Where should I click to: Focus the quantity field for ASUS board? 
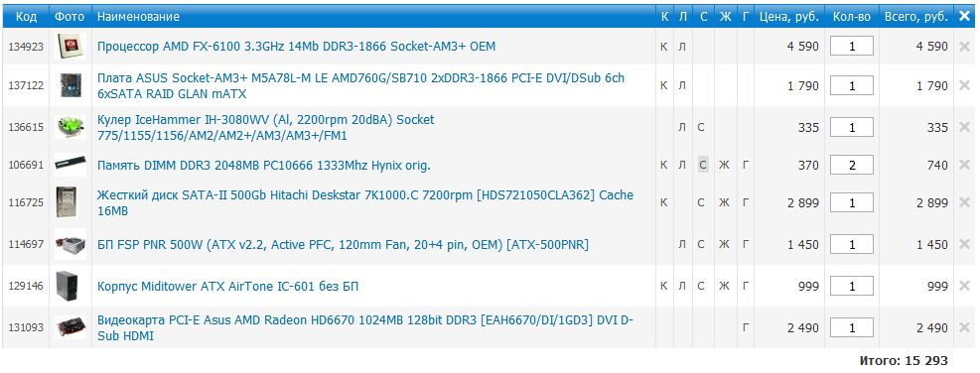(851, 85)
